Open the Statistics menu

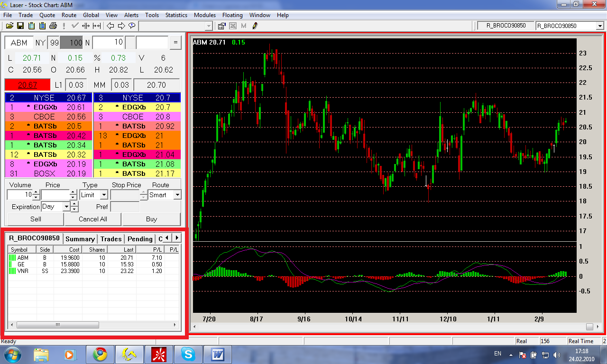coord(176,15)
